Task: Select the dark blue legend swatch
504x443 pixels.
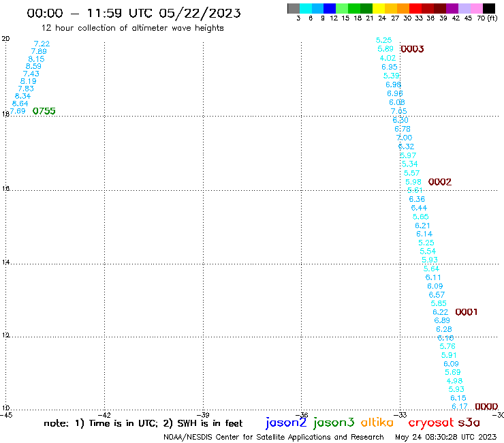Action: [x=330, y=8]
